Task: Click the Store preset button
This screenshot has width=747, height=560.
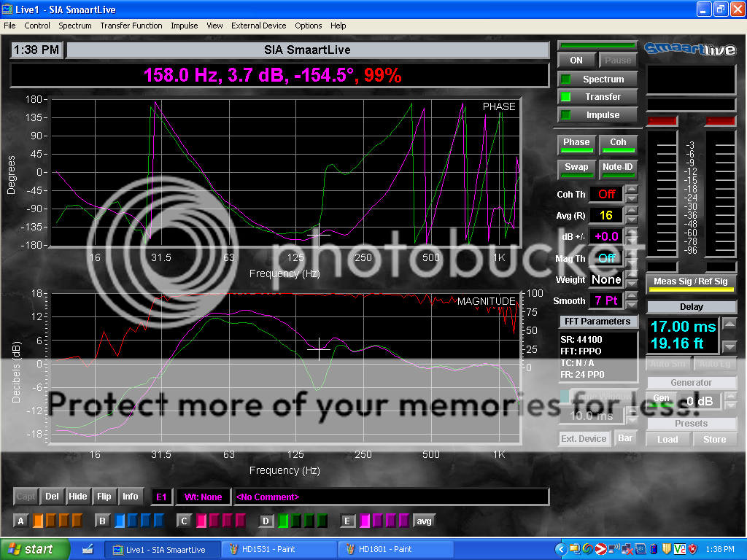Action: 714,439
